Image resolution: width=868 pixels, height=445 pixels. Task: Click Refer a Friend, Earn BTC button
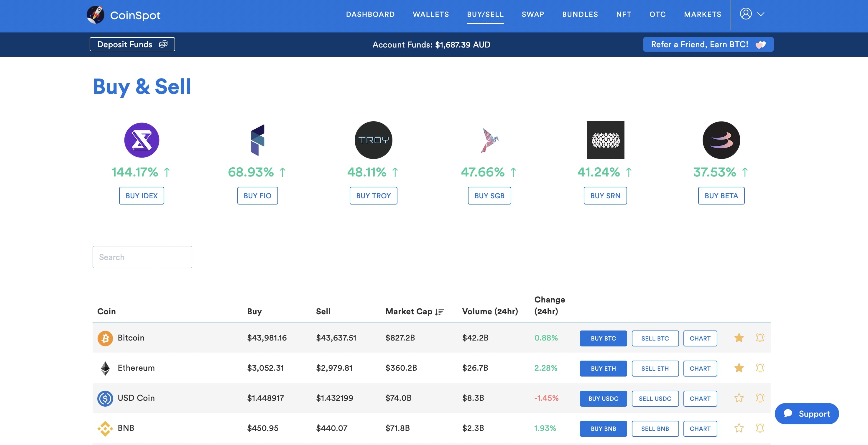(x=708, y=44)
